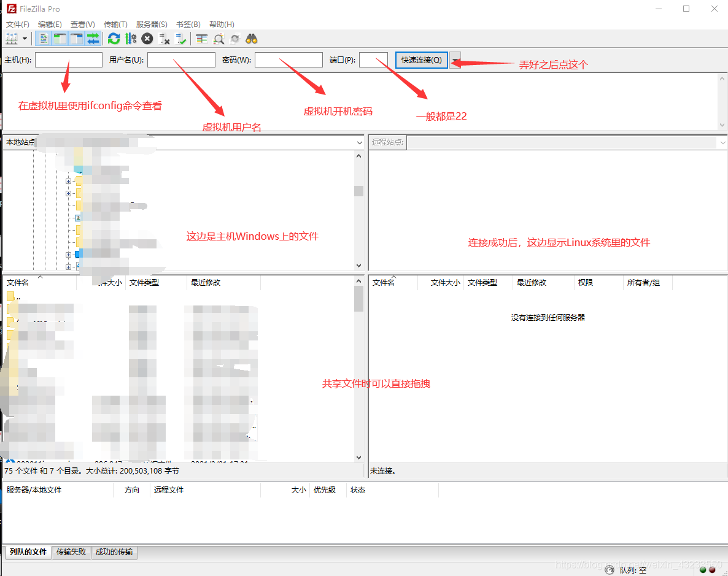Image resolution: width=728 pixels, height=576 pixels.
Task: Click the local tree scrollbar up arrow
Action: click(358, 156)
